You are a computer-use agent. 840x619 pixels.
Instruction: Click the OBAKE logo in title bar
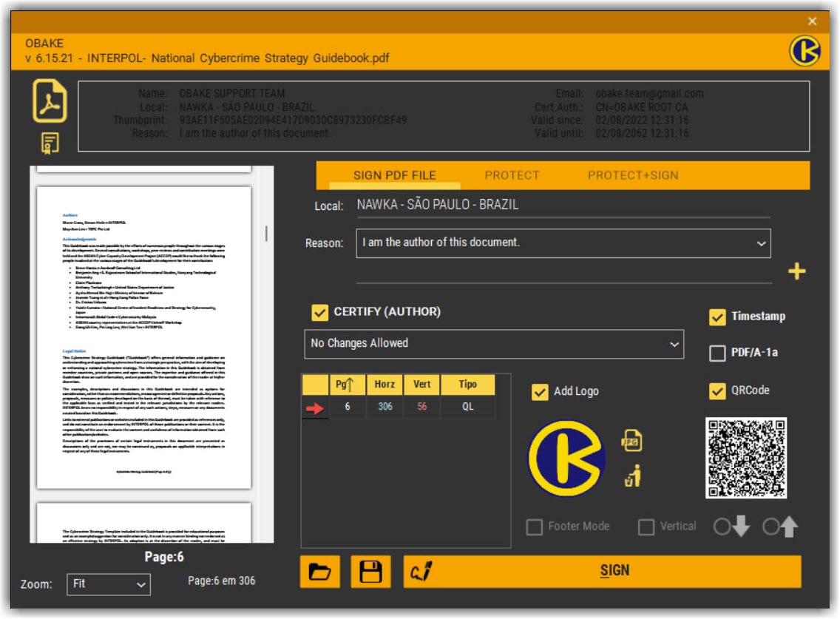[804, 52]
